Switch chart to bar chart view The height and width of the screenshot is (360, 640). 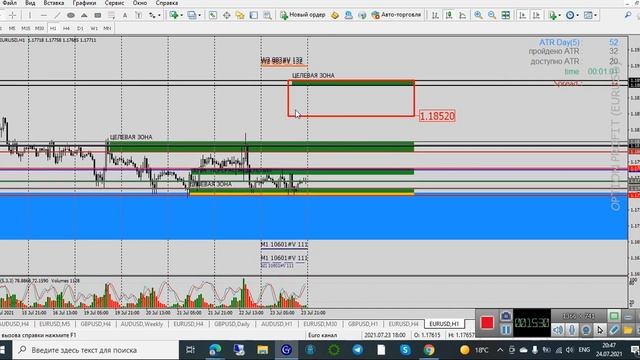click(x=436, y=15)
